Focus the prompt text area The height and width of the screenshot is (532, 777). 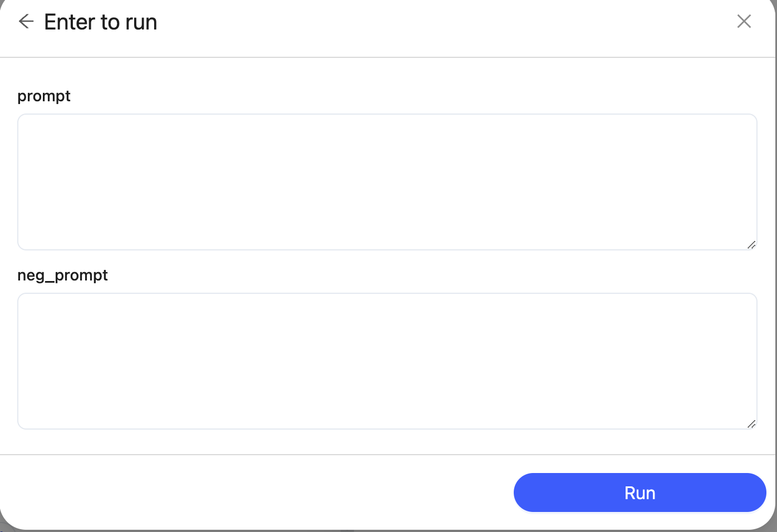(387, 182)
